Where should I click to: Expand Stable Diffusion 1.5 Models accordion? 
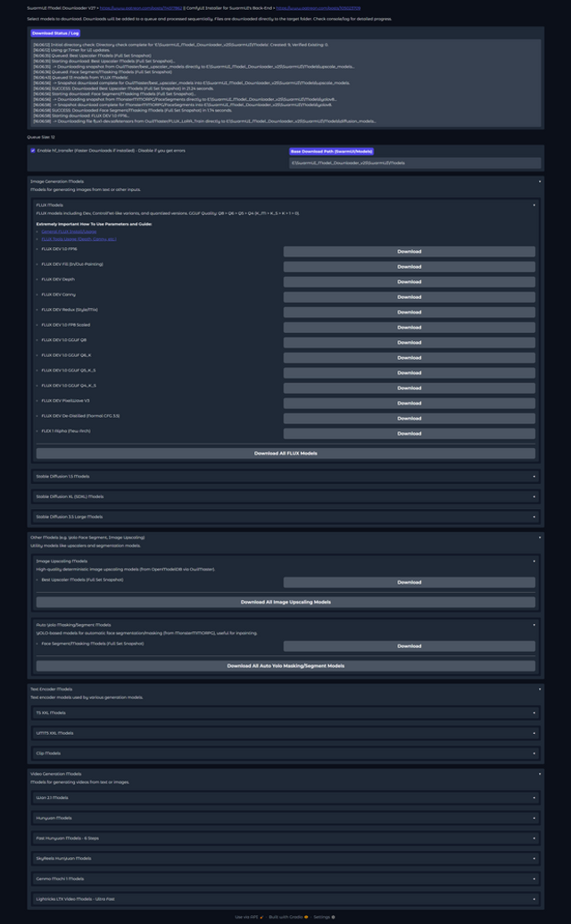(x=285, y=476)
